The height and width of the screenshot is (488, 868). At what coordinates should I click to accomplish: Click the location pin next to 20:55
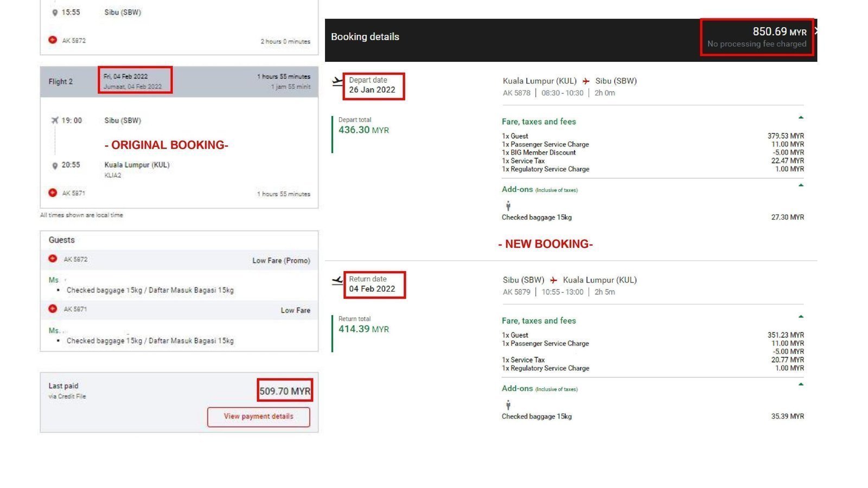tap(54, 165)
